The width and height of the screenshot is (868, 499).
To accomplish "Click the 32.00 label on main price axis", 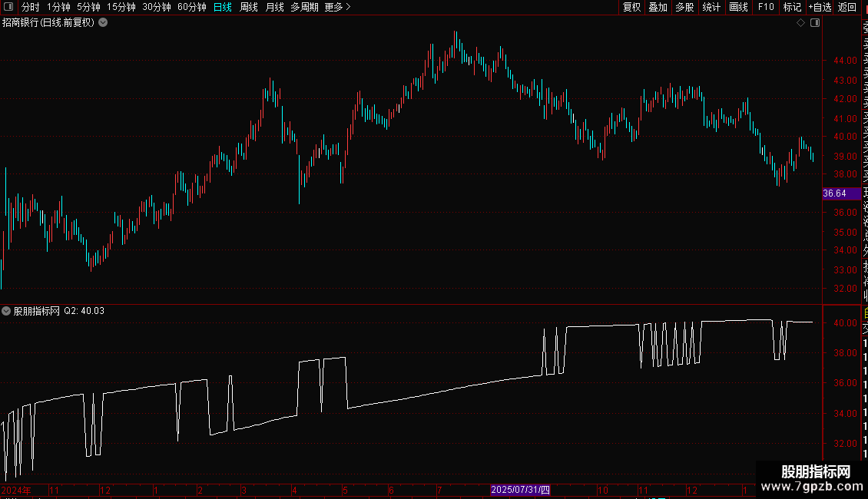I will tap(845, 288).
